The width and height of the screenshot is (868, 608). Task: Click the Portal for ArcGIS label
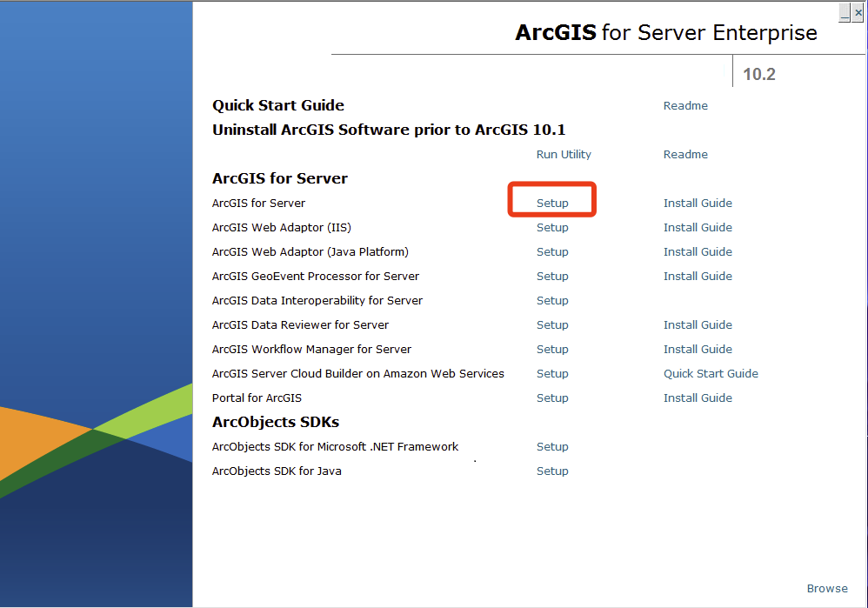point(257,398)
